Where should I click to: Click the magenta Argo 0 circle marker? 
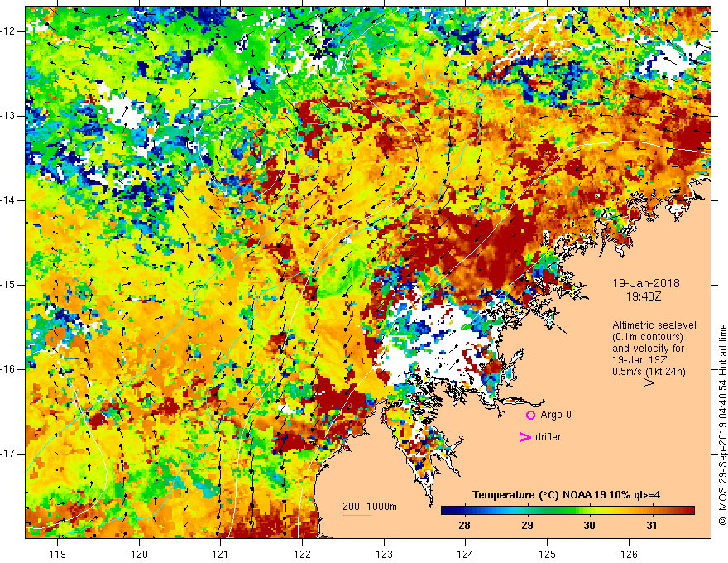pos(530,415)
